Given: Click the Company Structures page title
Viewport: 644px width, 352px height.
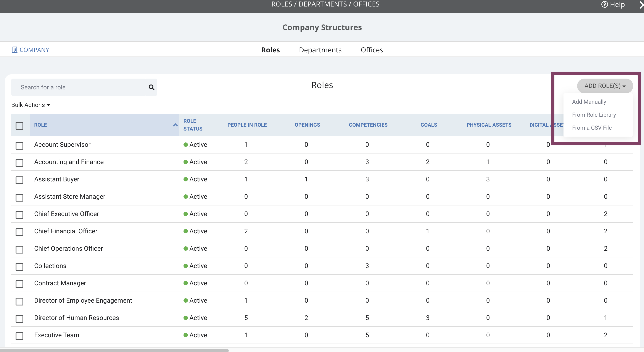Looking at the screenshot, I should click(322, 27).
